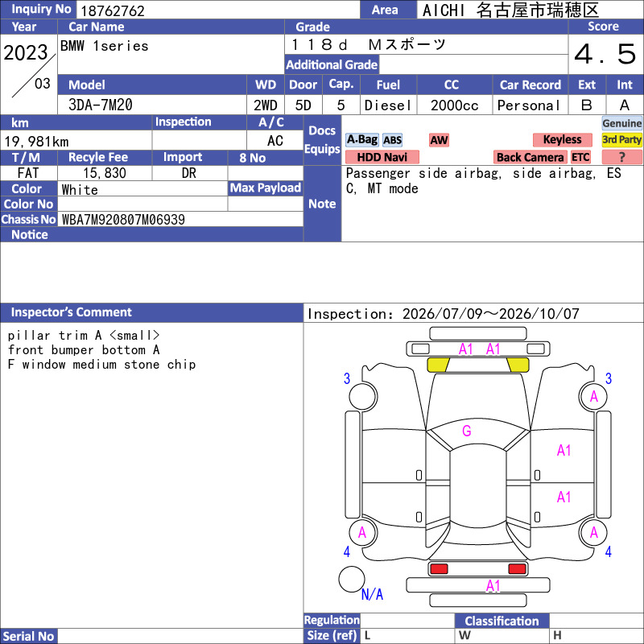Click the ETC equipment badge
Screen dimensions: 644x644
pyautogui.click(x=580, y=157)
